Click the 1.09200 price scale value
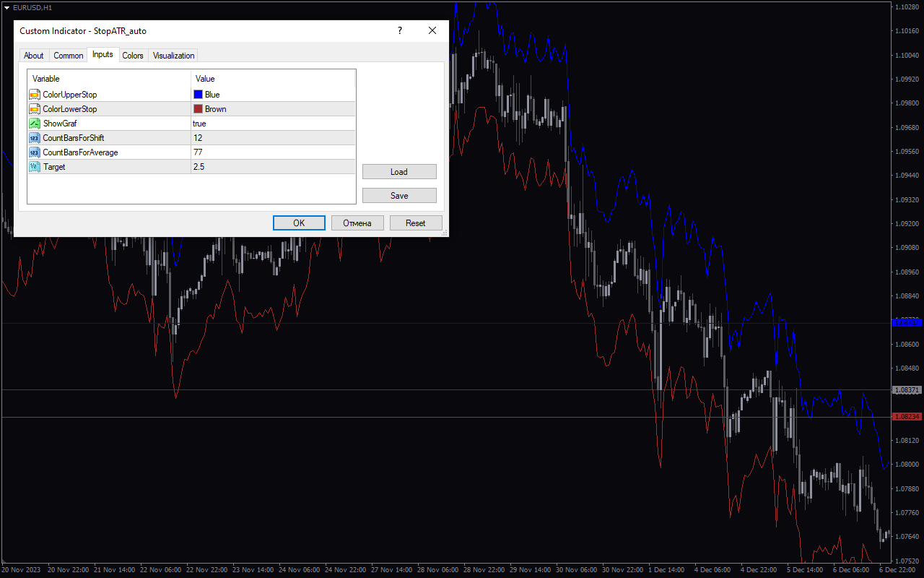 click(x=907, y=224)
